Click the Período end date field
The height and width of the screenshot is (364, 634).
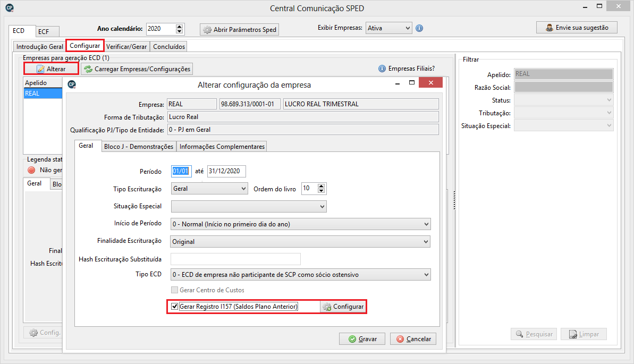click(x=226, y=171)
